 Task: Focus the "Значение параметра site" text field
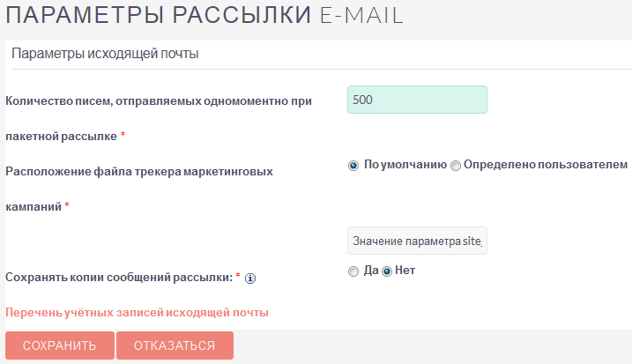[417, 241]
